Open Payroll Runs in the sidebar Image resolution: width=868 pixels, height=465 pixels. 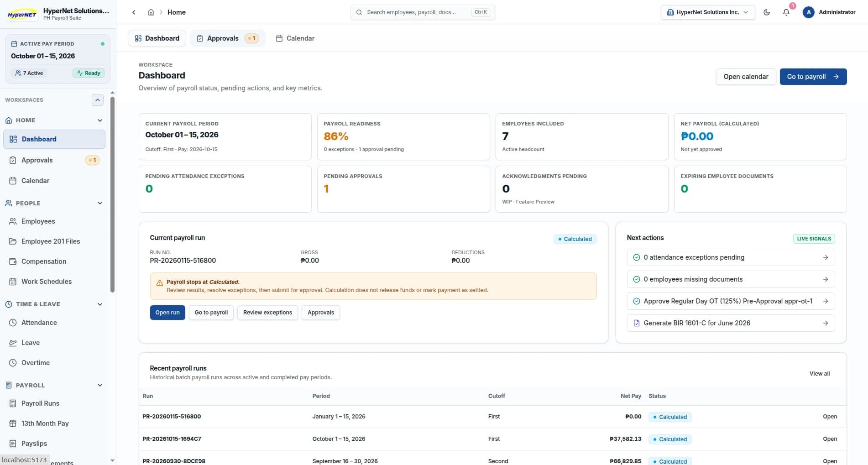54,403
